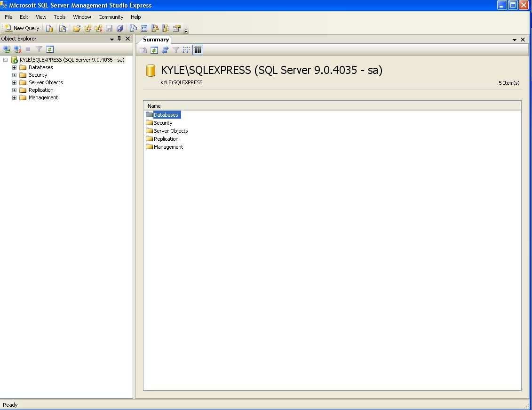Expand the Databases tree node
The height and width of the screenshot is (410, 532).
coord(14,67)
